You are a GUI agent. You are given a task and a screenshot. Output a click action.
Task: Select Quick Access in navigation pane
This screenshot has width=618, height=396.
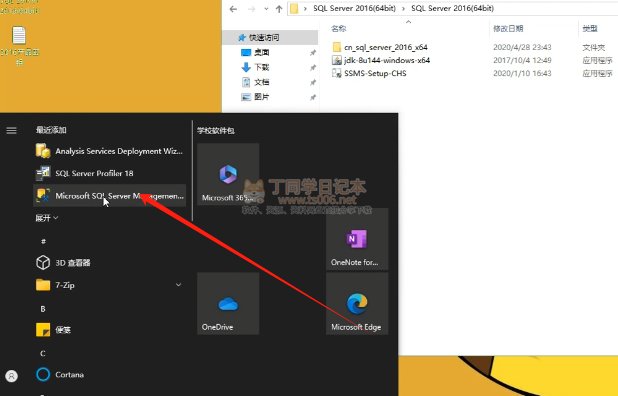pos(270,37)
